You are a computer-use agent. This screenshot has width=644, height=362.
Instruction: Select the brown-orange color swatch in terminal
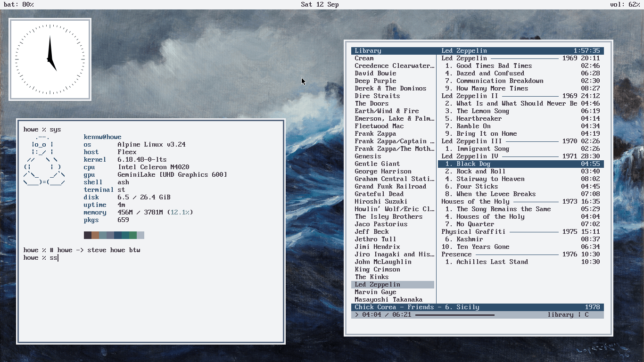95,235
